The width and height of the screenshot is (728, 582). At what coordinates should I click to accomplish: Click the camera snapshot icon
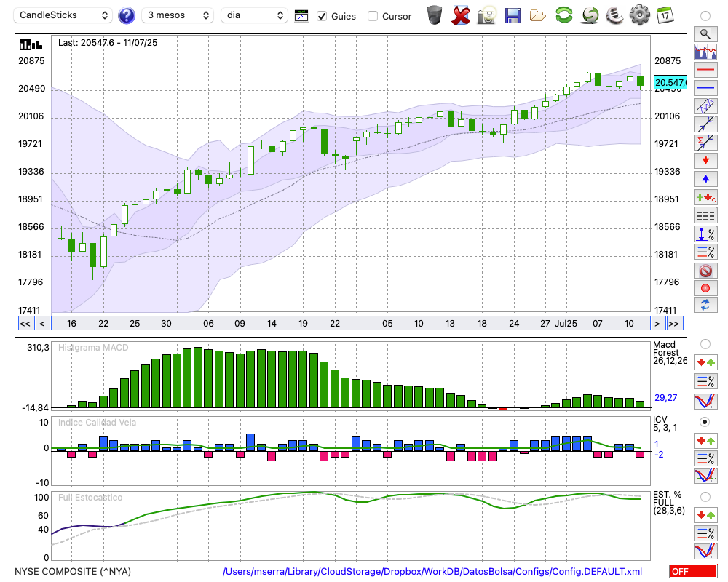pos(486,15)
